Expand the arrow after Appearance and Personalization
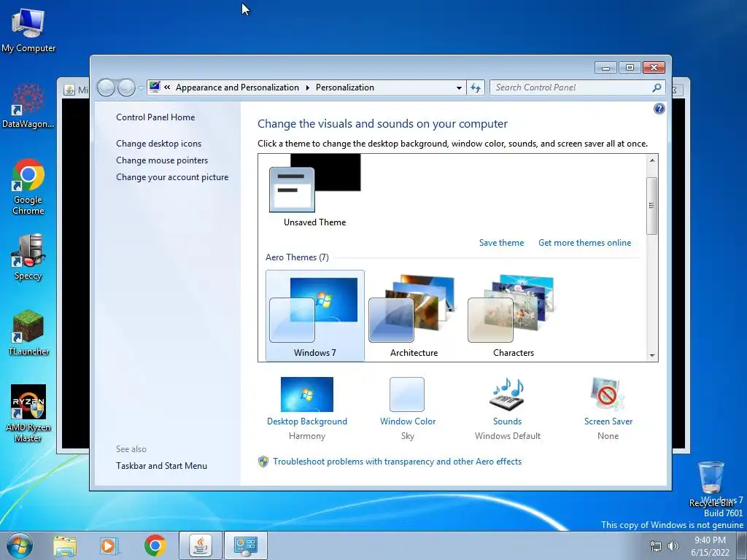 click(307, 87)
